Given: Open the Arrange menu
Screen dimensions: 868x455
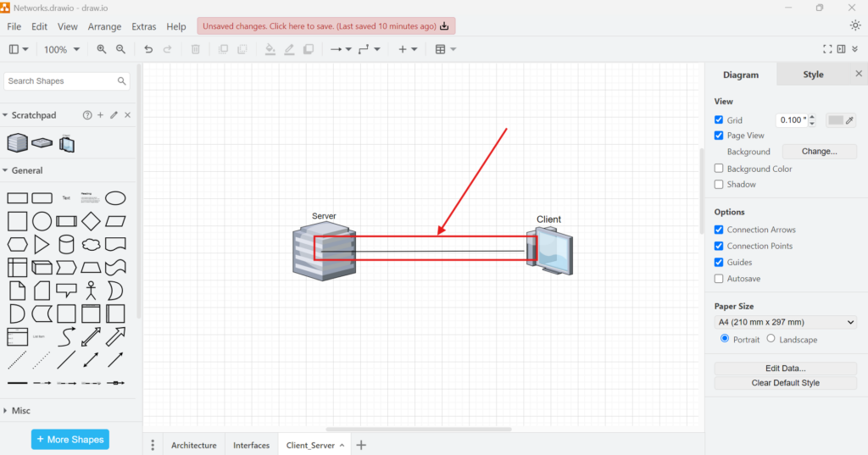Looking at the screenshot, I should pyautogui.click(x=105, y=27).
